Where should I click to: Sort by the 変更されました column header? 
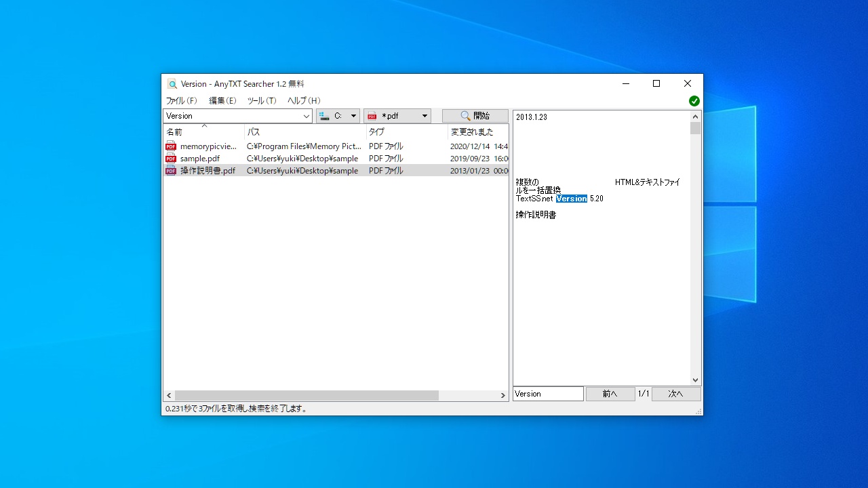[x=478, y=132]
